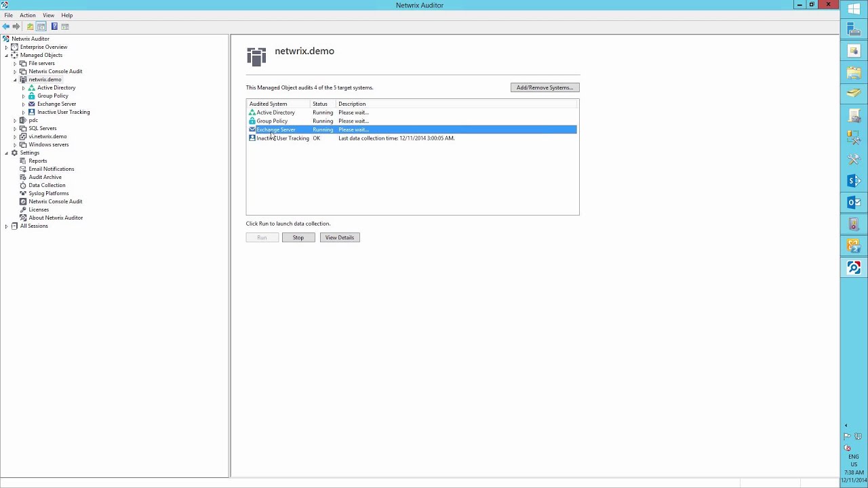Open the Action menu

click(28, 15)
